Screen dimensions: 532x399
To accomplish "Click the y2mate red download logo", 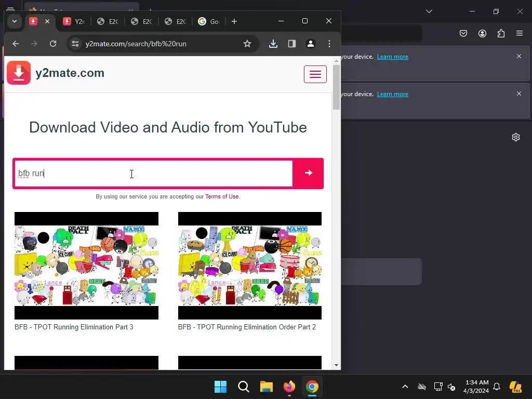I will (x=19, y=73).
